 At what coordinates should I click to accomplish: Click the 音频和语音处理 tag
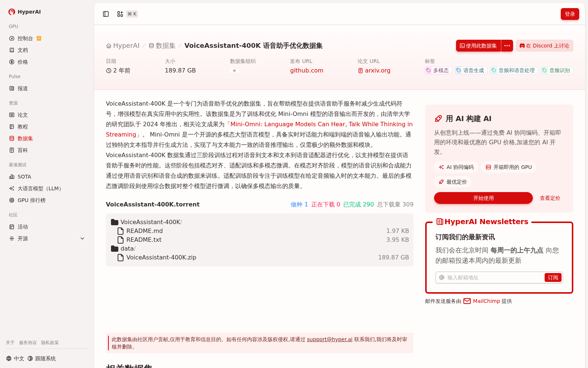(514, 70)
